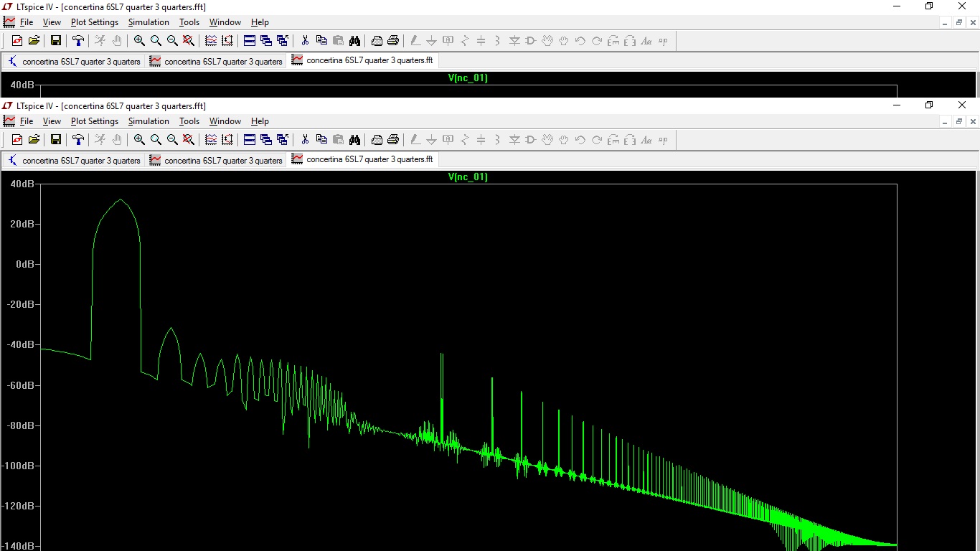Hammer control panel icon in back window toolbar
This screenshot has height=551, width=980.
(x=78, y=41)
